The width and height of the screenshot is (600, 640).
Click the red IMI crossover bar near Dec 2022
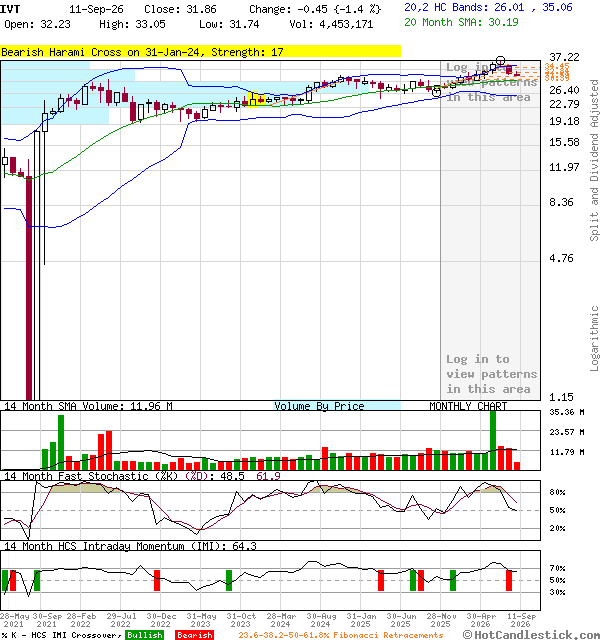pos(157,580)
